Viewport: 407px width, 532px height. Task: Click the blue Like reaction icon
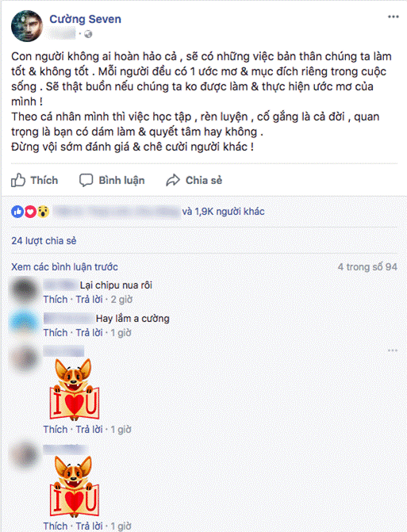(17, 212)
